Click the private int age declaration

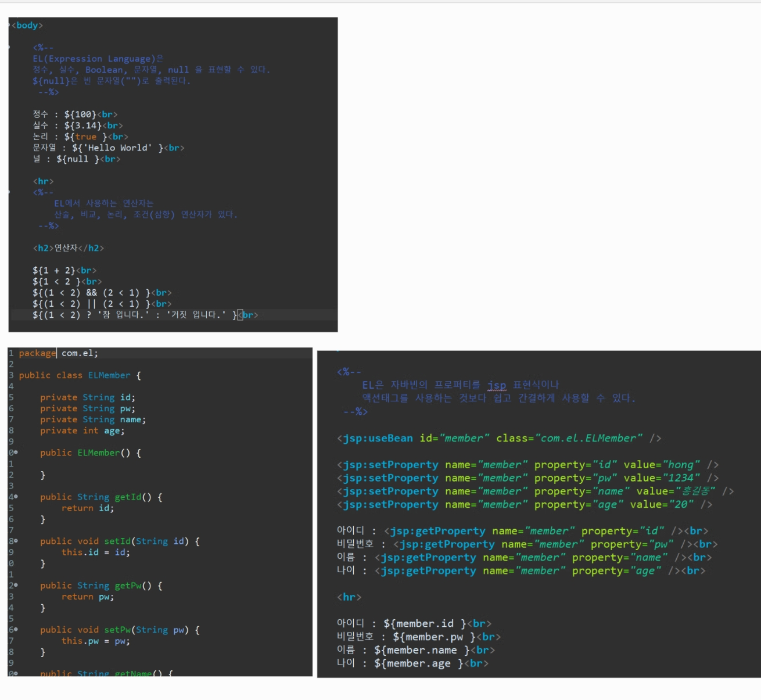(x=82, y=430)
